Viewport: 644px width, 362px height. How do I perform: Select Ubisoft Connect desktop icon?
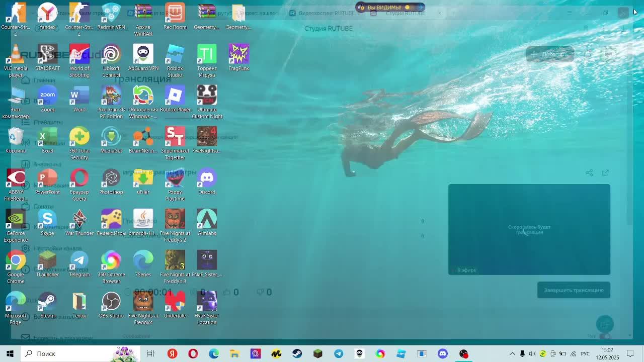[x=111, y=61]
